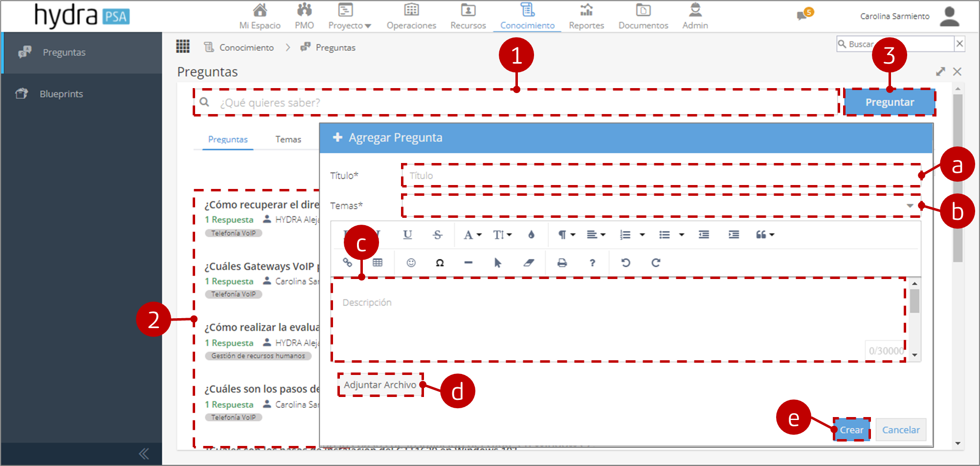Open the Reportes menu
The height and width of the screenshot is (466, 980).
coord(586,17)
